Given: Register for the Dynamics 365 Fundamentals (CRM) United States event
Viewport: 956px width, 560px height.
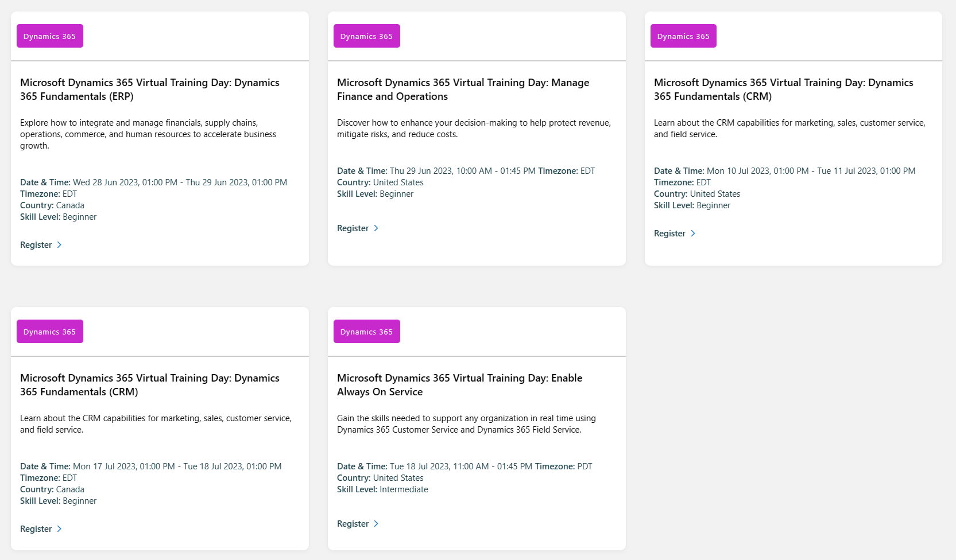Looking at the screenshot, I should tap(669, 233).
